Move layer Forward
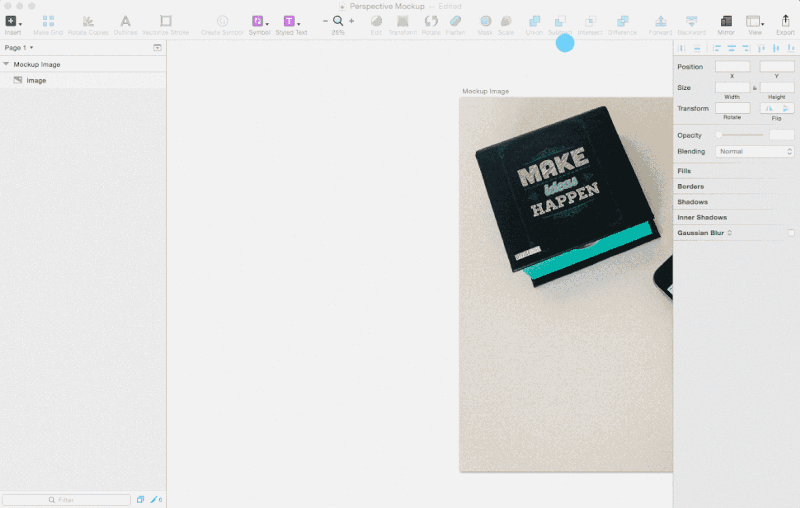Viewport: 800px width, 508px height. (661, 21)
